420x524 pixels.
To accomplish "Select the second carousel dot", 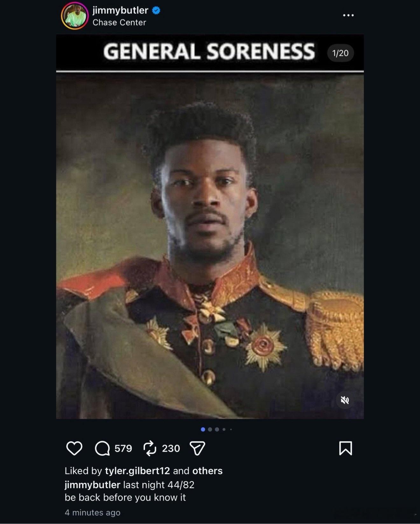I will pos(210,430).
